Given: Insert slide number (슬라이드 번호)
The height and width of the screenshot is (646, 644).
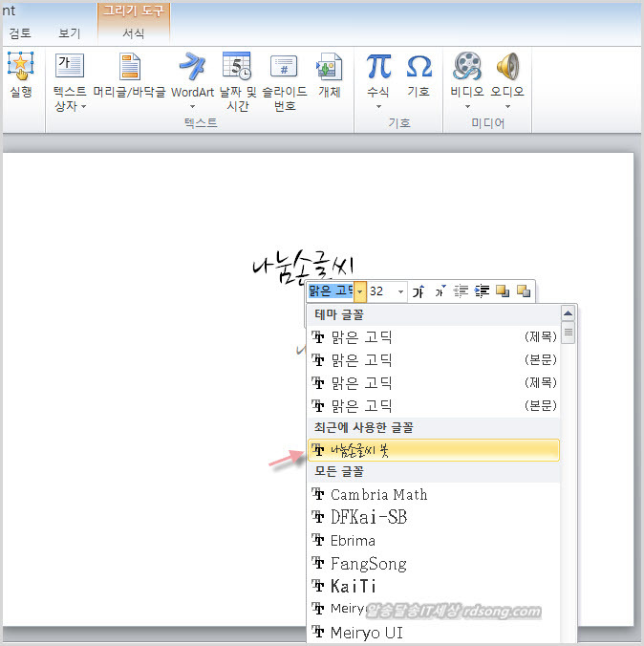Looking at the screenshot, I should click(x=284, y=67).
